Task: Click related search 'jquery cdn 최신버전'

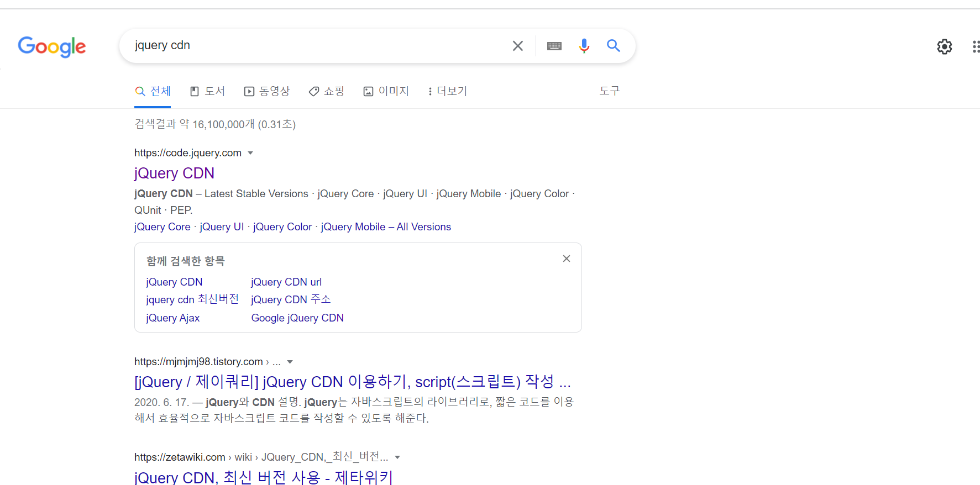Action: pos(192,299)
